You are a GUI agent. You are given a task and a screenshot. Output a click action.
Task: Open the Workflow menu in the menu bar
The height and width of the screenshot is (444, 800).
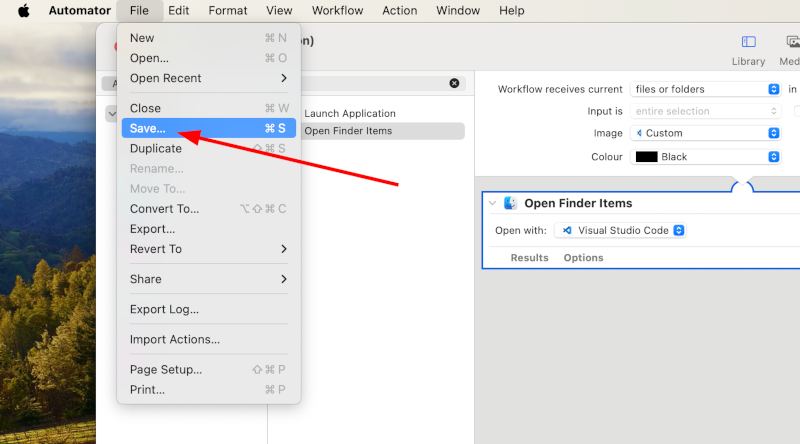337,11
